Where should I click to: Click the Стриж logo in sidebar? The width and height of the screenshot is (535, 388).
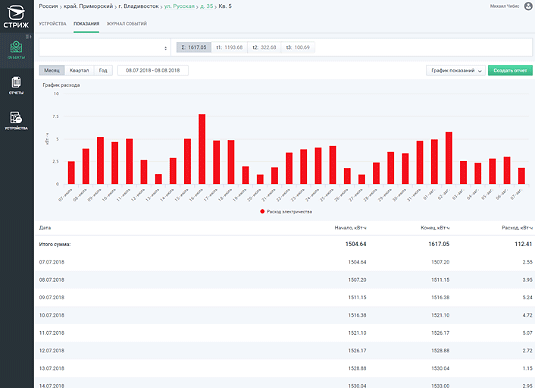click(16, 16)
